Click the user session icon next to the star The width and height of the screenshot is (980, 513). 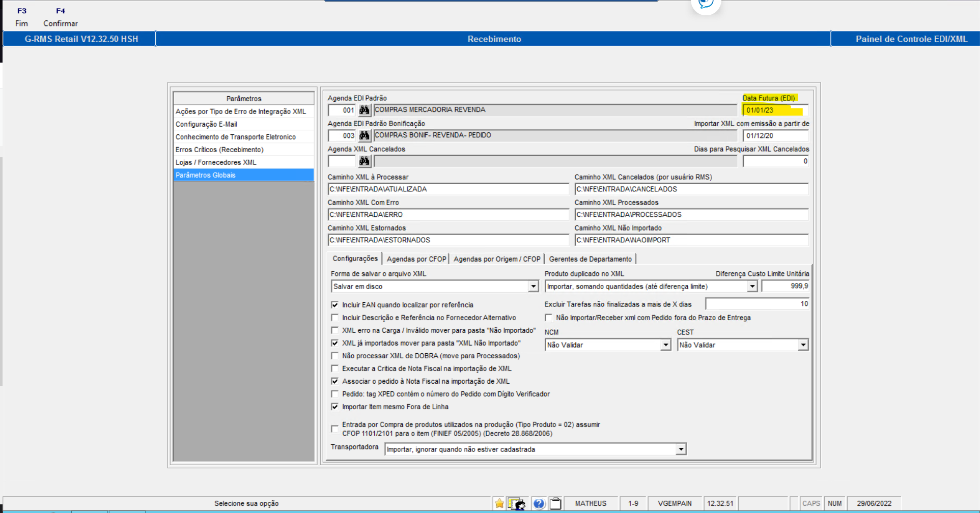(x=517, y=503)
